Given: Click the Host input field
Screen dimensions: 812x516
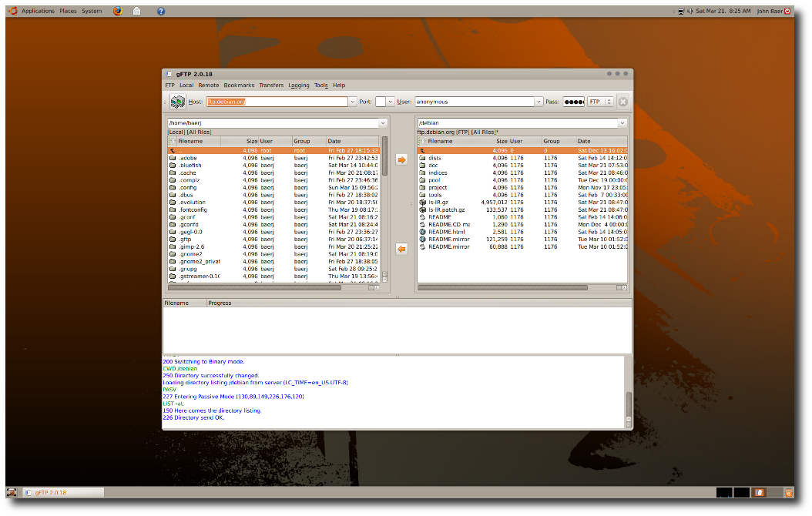Looking at the screenshot, I should coord(277,102).
